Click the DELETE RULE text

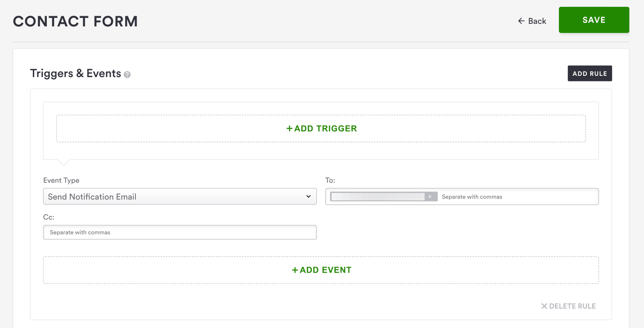coord(572,306)
